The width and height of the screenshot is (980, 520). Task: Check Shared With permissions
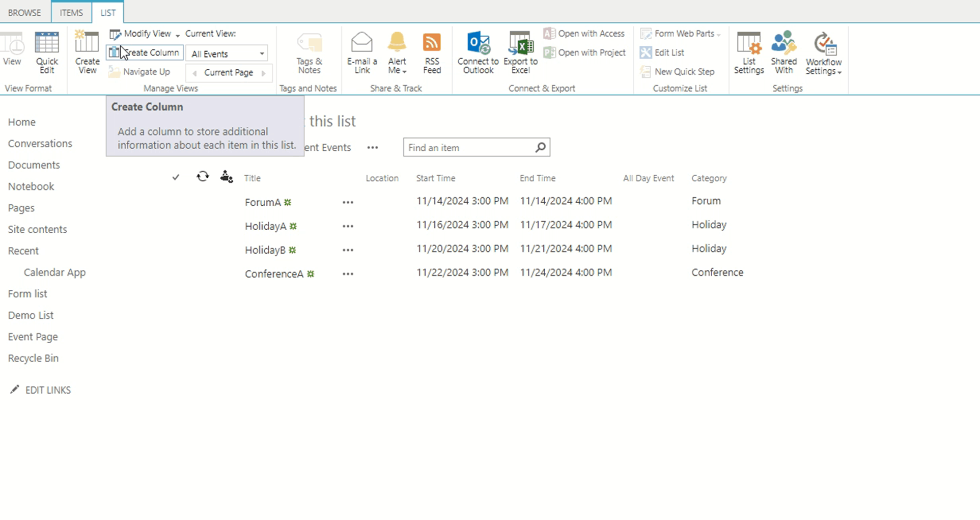(783, 52)
